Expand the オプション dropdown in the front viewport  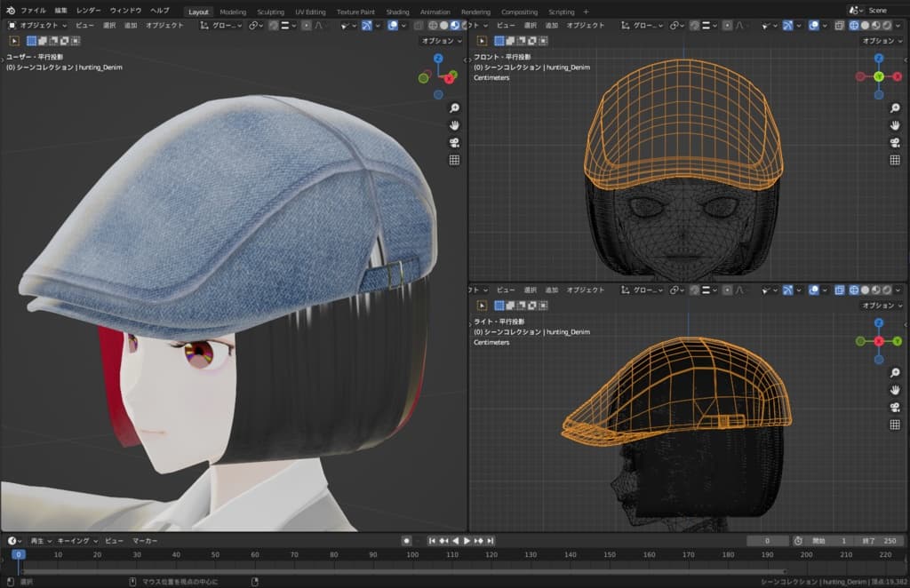[x=882, y=41]
